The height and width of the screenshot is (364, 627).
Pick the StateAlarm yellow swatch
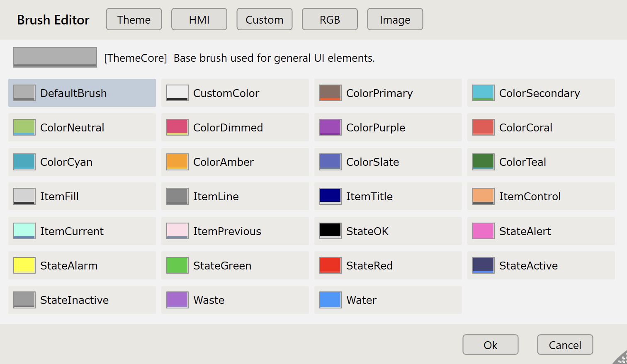pos(24,265)
